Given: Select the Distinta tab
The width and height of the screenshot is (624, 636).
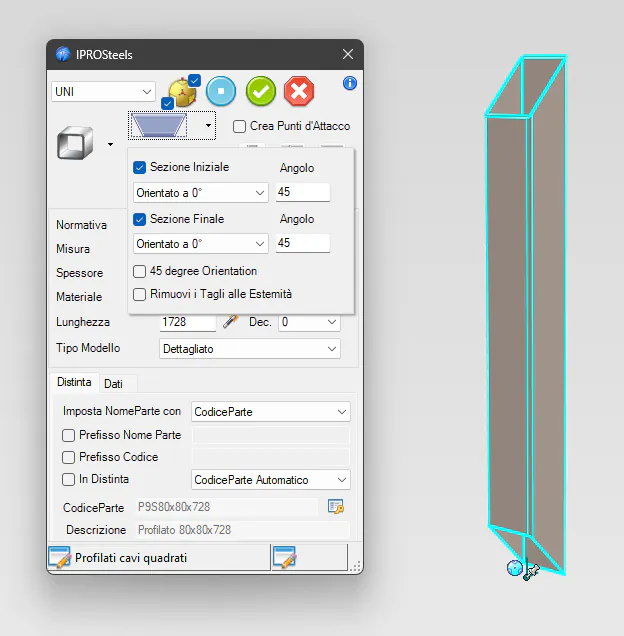Looking at the screenshot, I should pos(74,383).
